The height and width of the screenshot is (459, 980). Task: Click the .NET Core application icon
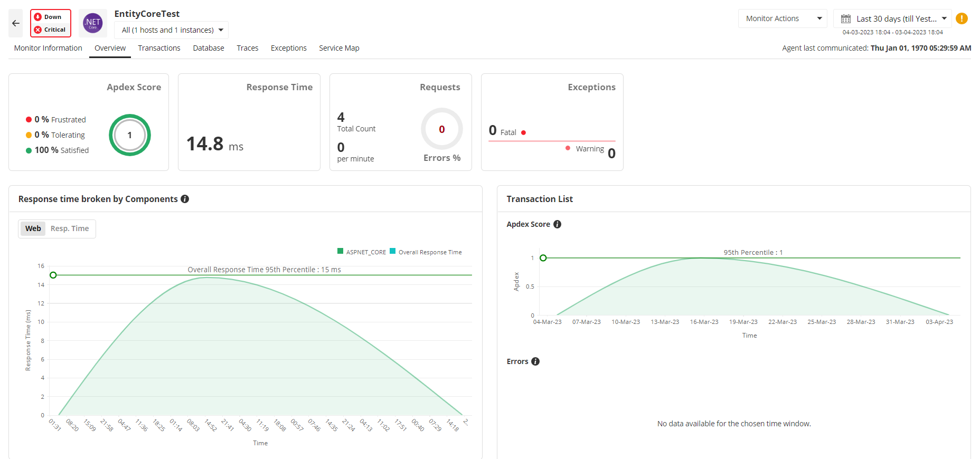[x=93, y=23]
